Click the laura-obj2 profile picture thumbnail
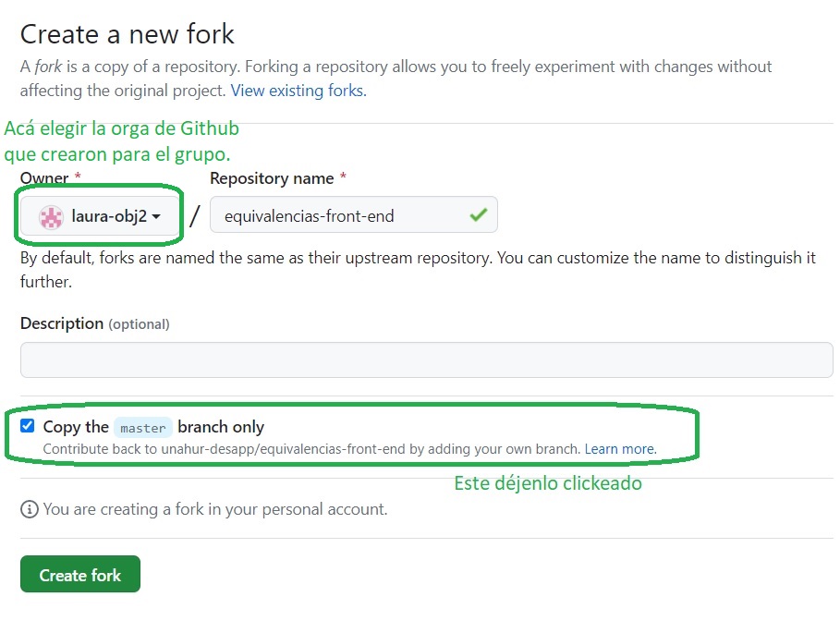Viewport: 840px width, 621px height. pos(50,215)
